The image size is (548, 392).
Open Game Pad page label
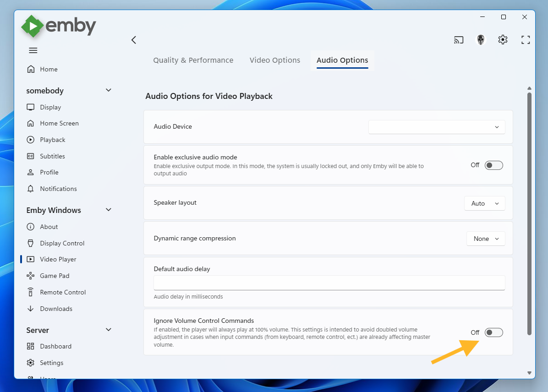pyautogui.click(x=55, y=276)
